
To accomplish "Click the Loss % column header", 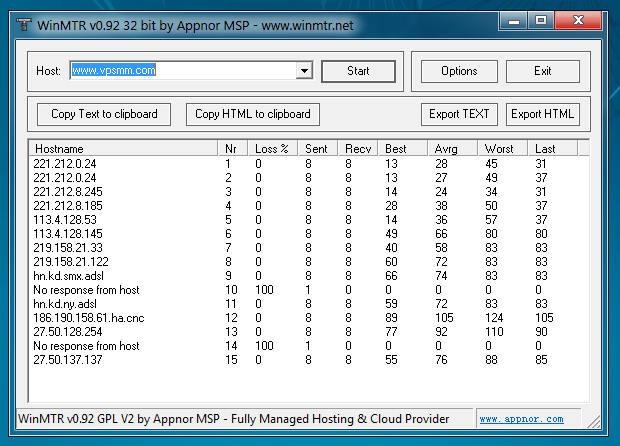I will [275, 149].
